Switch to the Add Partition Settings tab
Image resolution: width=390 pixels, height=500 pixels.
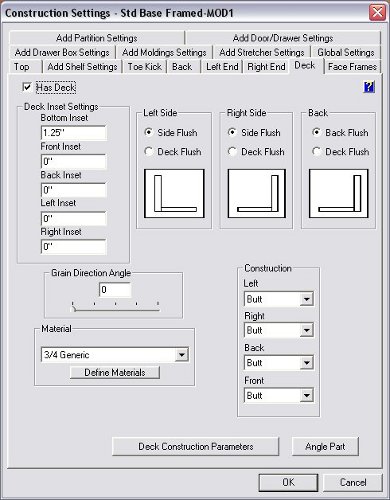tap(97, 38)
